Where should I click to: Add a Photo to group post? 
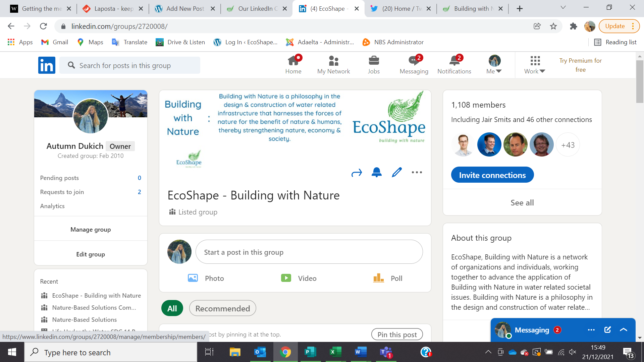(206, 278)
